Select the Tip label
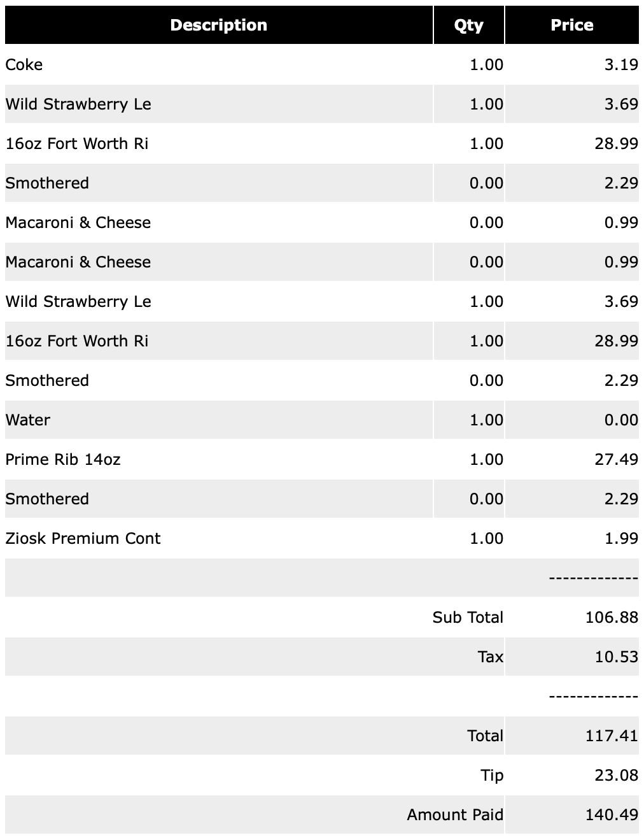 pyautogui.click(x=492, y=776)
